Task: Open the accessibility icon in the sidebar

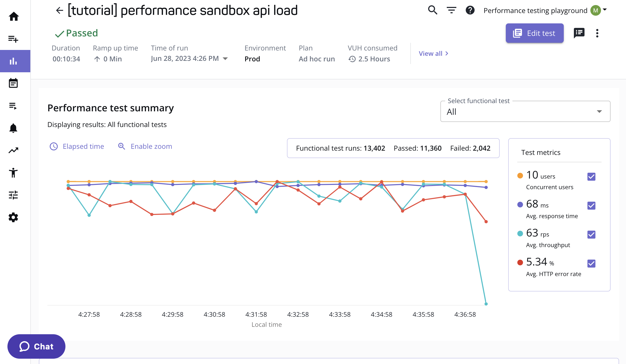Action: (x=13, y=173)
